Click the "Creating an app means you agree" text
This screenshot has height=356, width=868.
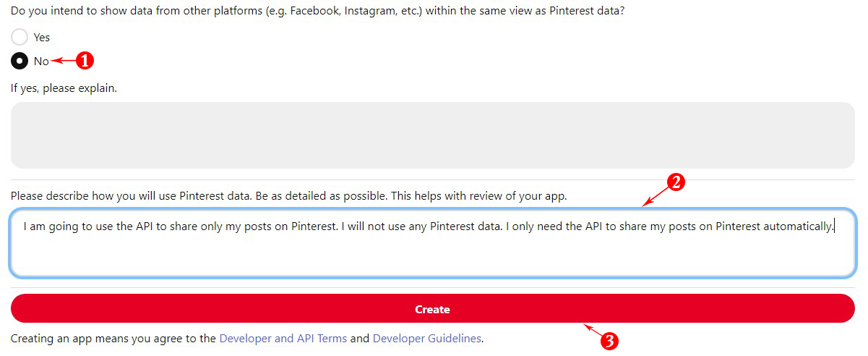point(113,338)
